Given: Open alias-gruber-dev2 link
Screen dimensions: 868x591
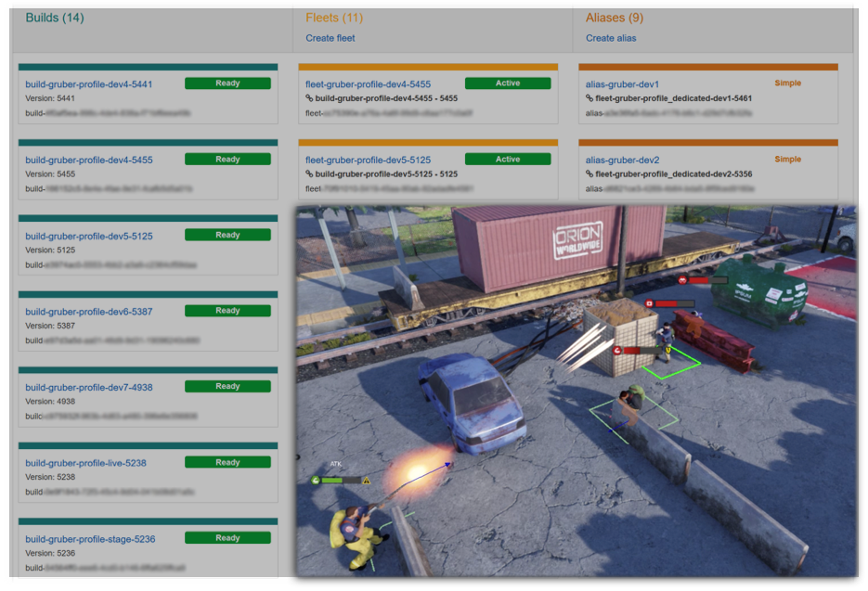Looking at the screenshot, I should [622, 160].
